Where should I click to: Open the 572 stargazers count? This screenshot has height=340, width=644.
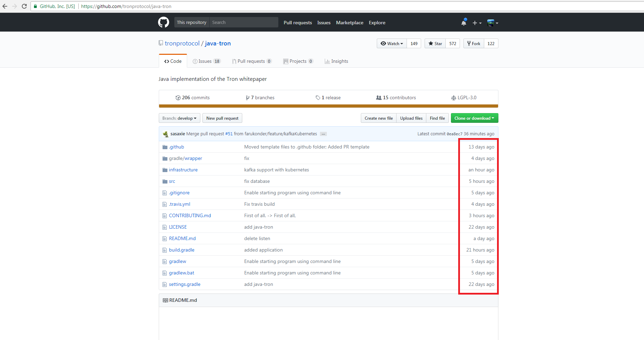(453, 43)
